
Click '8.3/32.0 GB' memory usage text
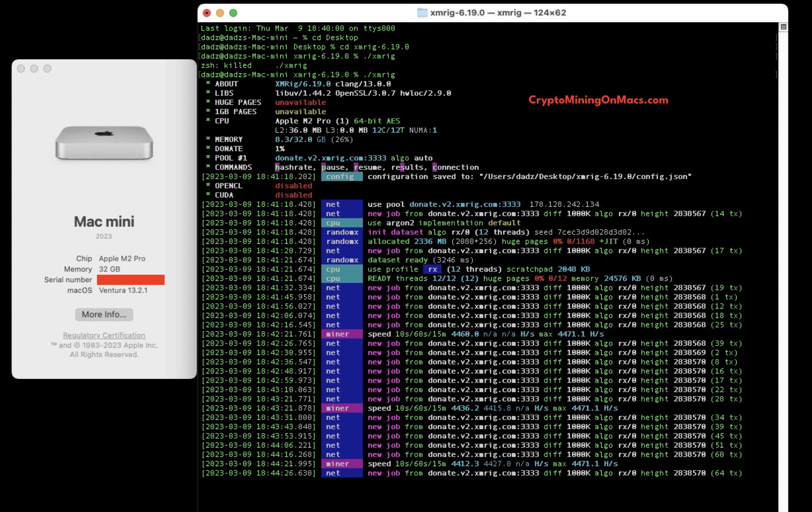click(300, 140)
